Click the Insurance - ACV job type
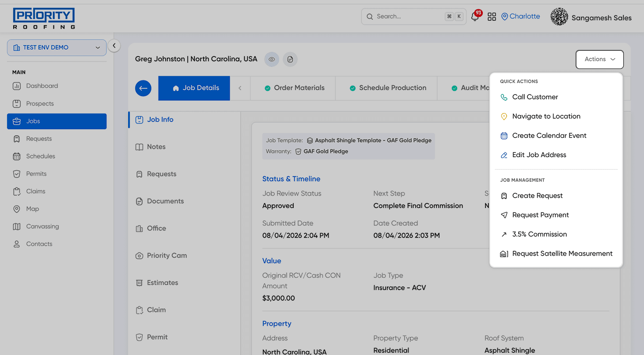Screen dimensions: 644x355 click(x=399, y=288)
